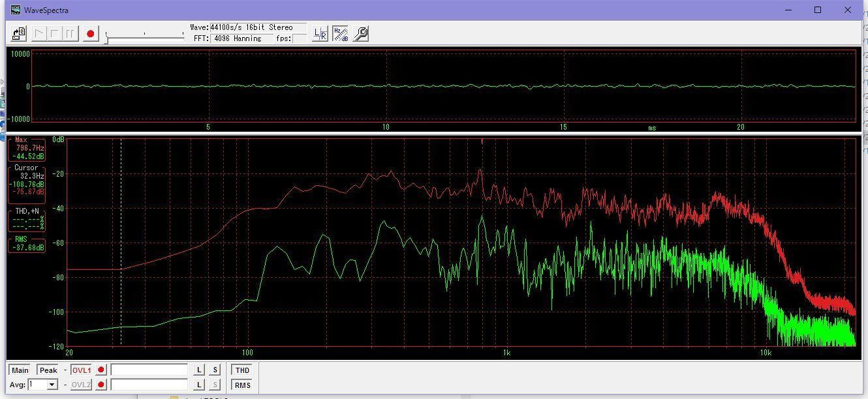This screenshot has width=868, height=399.
Task: Click the Play button in toolbar
Action: coord(40,33)
